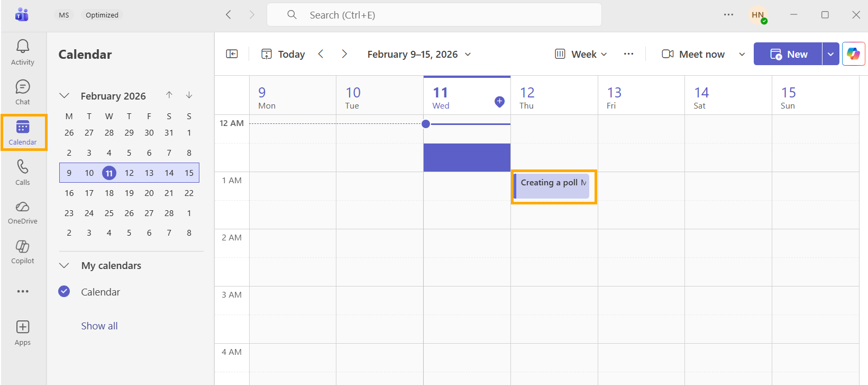Open the New event dropdown arrow
Image resolution: width=868 pixels, height=385 pixels.
830,54
